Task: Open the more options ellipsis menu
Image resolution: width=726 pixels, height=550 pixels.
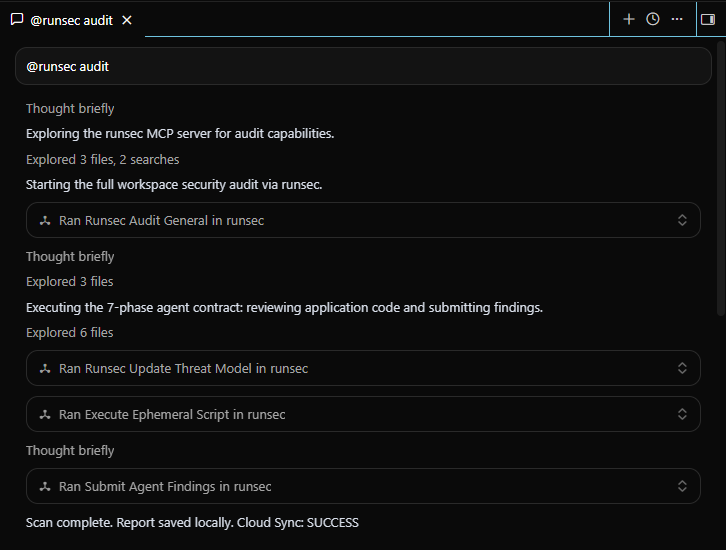Action: (677, 19)
